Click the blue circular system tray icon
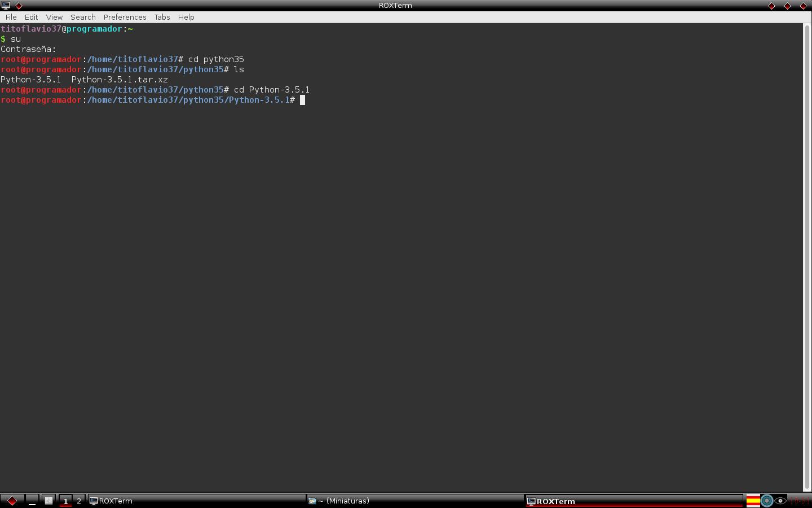The image size is (812, 508). [766, 500]
